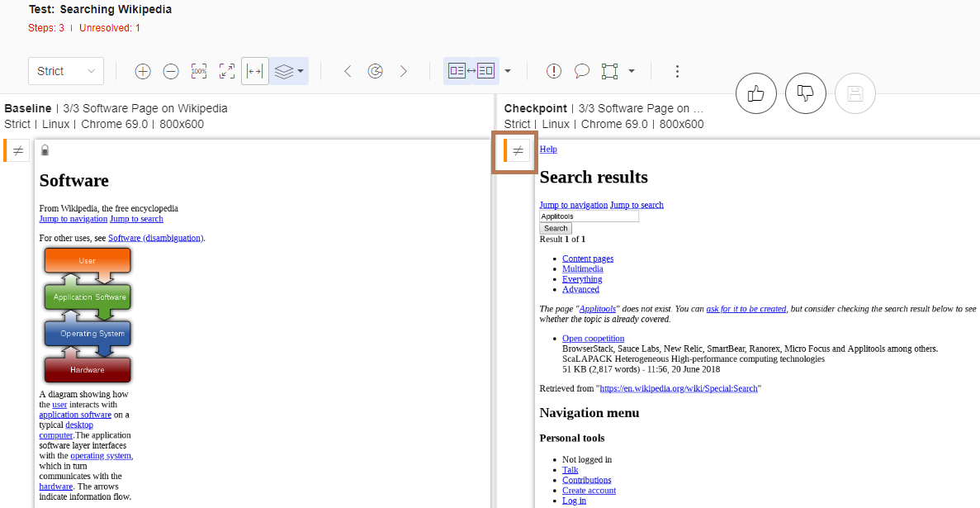Select the Multimedia filter
The height and width of the screenshot is (508, 980).
(x=583, y=269)
